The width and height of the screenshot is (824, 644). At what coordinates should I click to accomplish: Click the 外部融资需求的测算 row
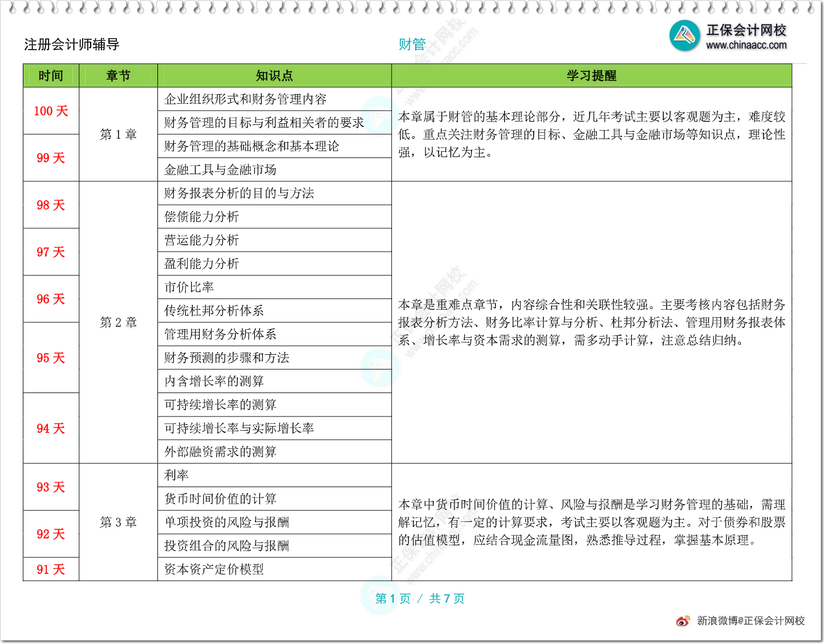point(220,452)
